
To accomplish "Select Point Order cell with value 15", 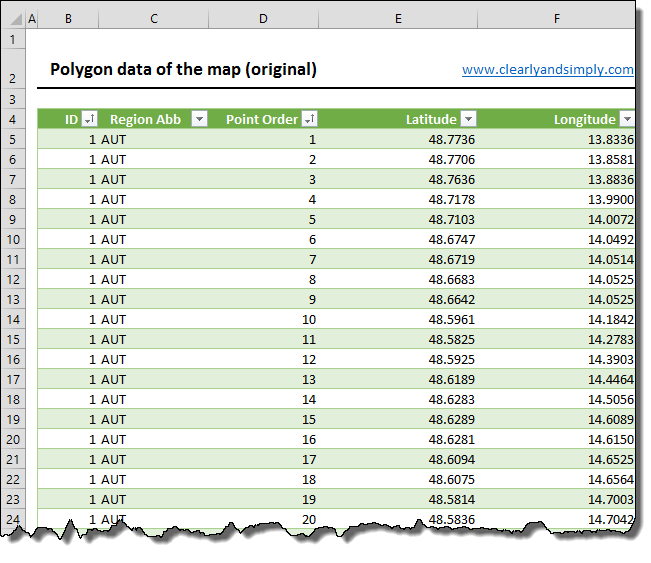I will tap(263, 419).
